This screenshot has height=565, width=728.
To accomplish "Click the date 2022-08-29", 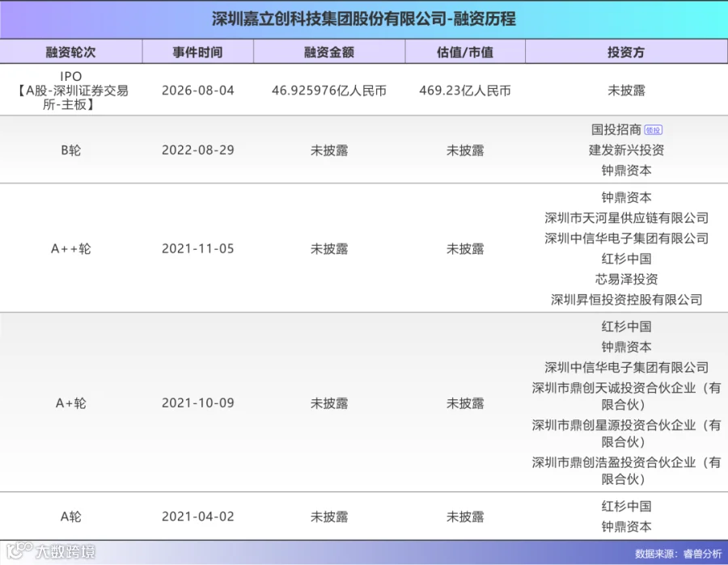I will point(198,150).
